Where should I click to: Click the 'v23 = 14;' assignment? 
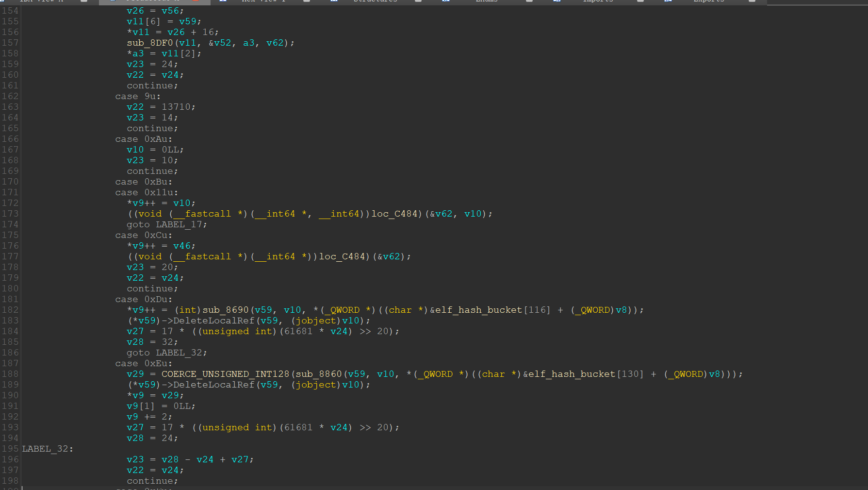coord(152,118)
